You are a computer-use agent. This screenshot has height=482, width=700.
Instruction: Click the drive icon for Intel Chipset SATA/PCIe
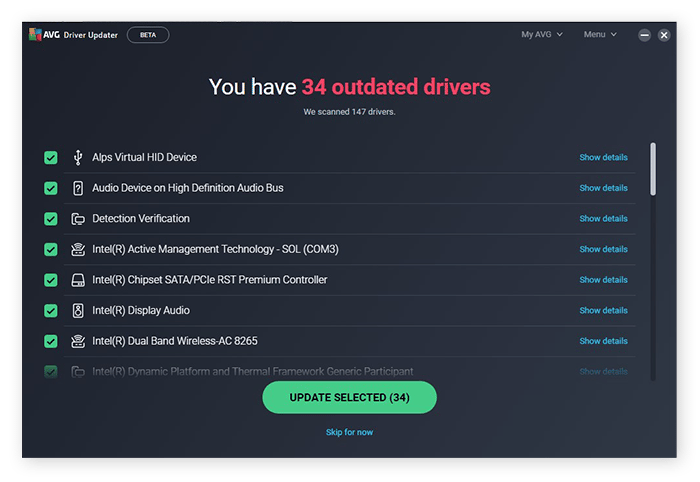pos(78,280)
